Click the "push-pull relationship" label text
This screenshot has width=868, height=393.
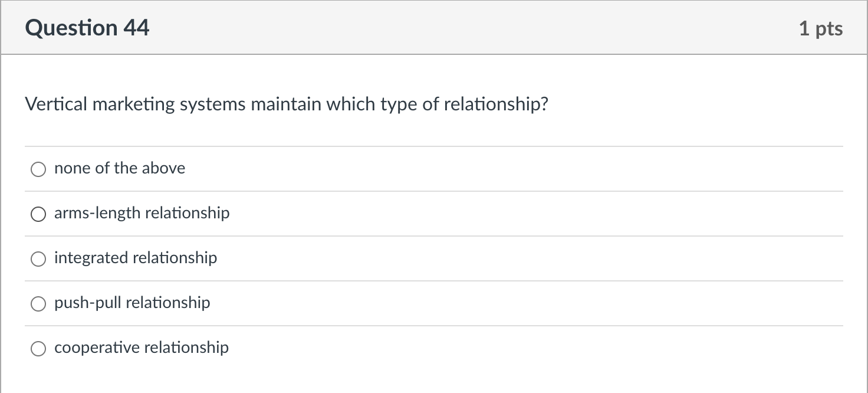[x=131, y=303]
